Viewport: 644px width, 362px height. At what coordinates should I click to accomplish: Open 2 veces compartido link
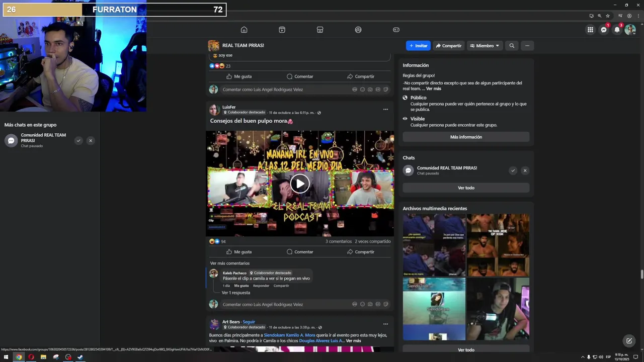click(372, 241)
